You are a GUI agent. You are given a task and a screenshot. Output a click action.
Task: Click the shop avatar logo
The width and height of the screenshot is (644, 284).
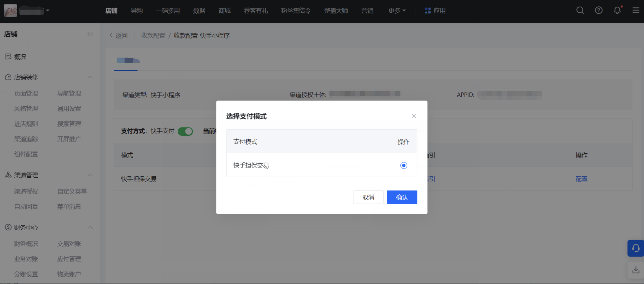coord(10,11)
